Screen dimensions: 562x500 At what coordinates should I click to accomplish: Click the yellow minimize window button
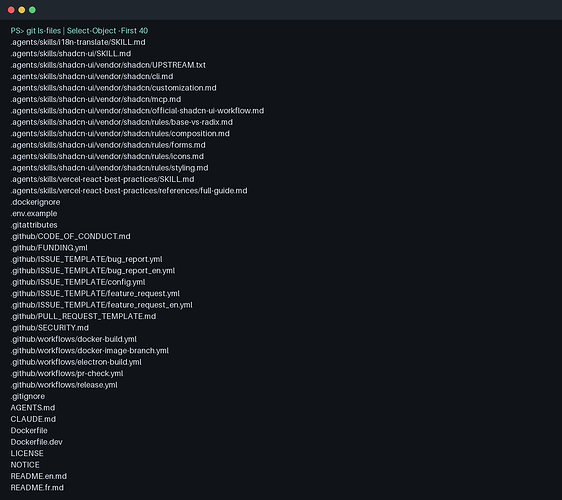coord(22,10)
